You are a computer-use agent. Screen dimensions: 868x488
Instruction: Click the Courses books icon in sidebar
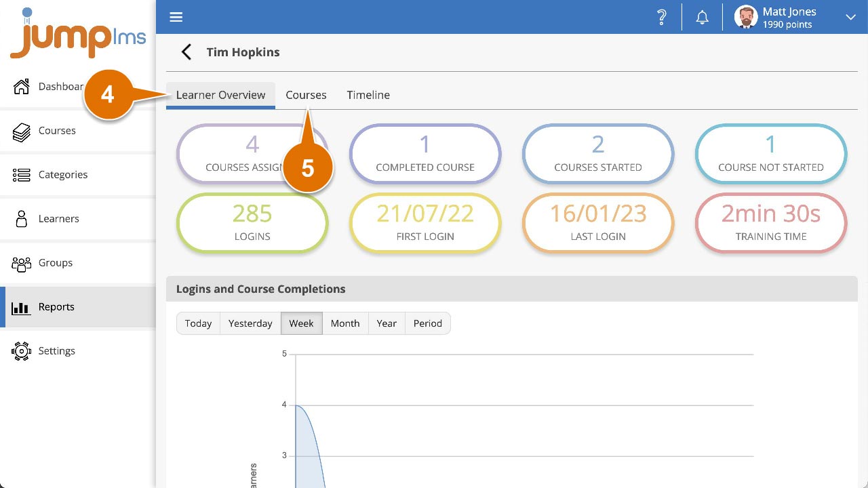22,131
